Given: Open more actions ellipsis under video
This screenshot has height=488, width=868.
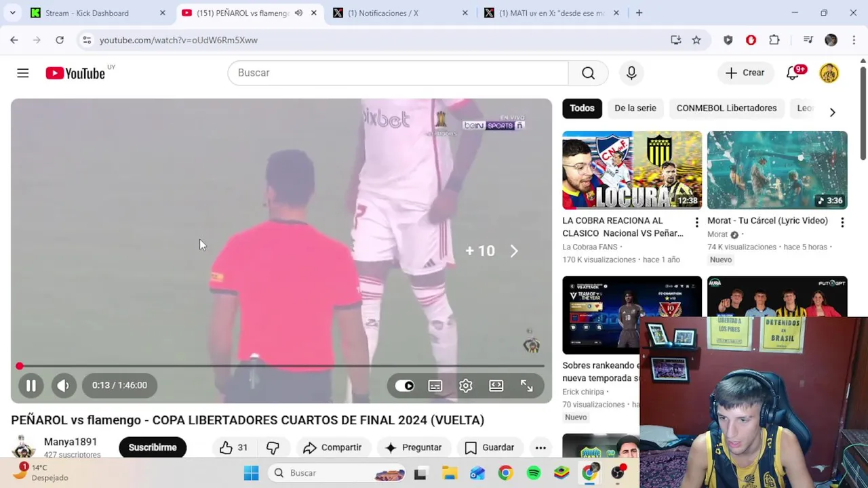Looking at the screenshot, I should pos(540,447).
